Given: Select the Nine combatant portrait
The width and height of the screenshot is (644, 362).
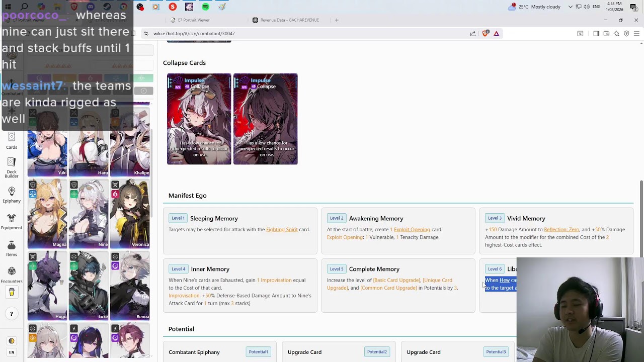Looking at the screenshot, I should tap(89, 214).
